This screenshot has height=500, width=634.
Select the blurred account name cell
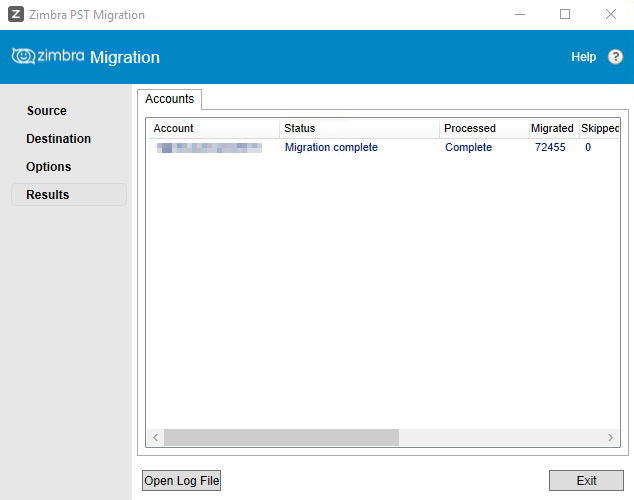tap(209, 148)
